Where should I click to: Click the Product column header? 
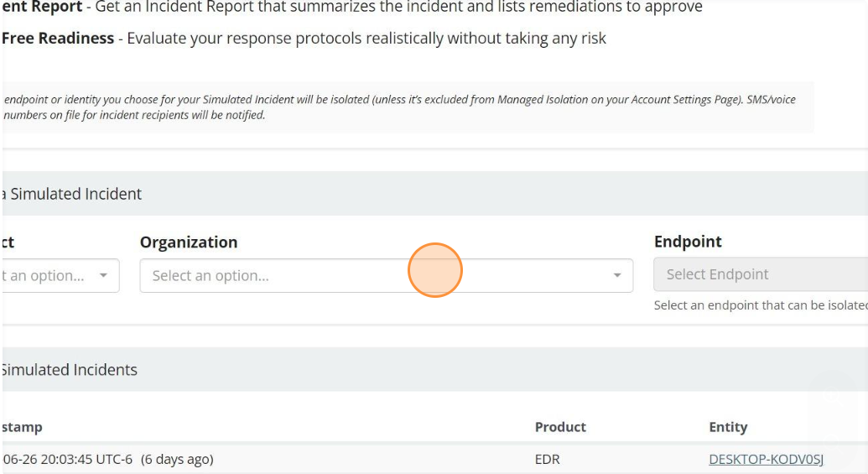click(560, 427)
